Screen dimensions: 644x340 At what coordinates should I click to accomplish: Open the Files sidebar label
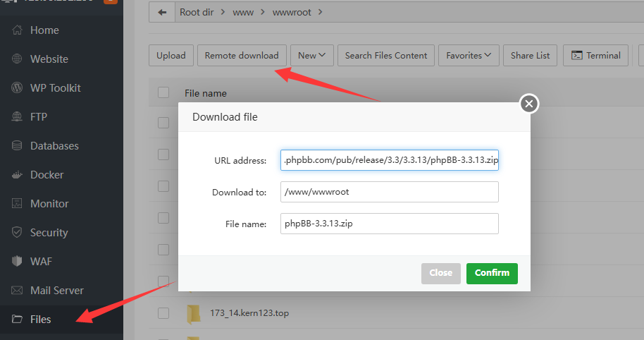41,320
